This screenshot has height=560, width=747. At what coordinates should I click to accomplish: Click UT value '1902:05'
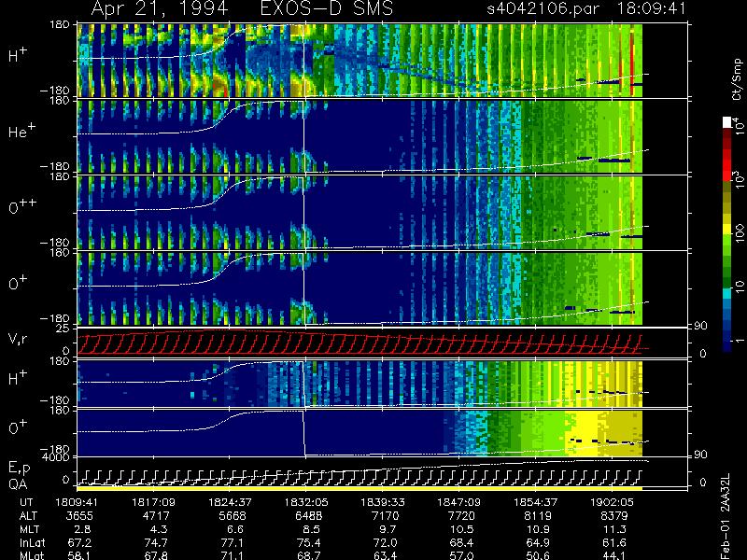(612, 502)
